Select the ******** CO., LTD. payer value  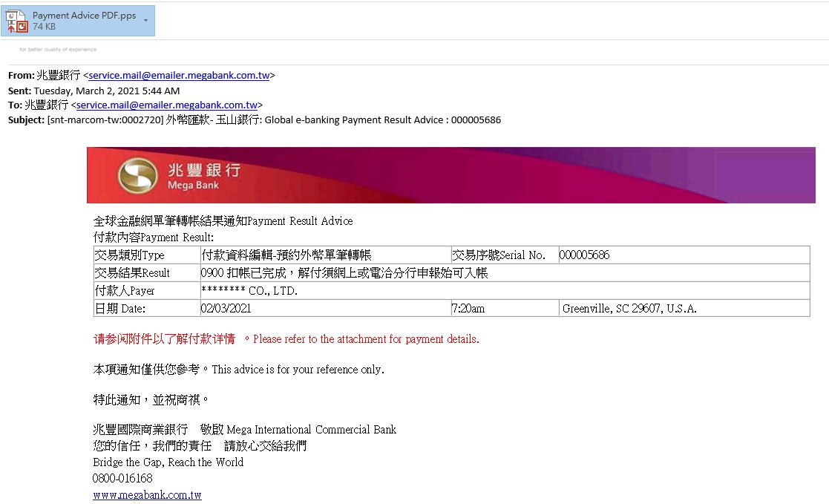[x=249, y=291]
